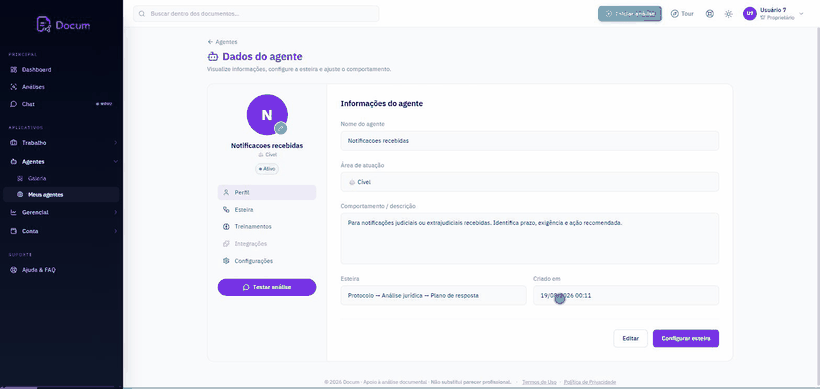Click the icon between Tour and sun

[710, 14]
